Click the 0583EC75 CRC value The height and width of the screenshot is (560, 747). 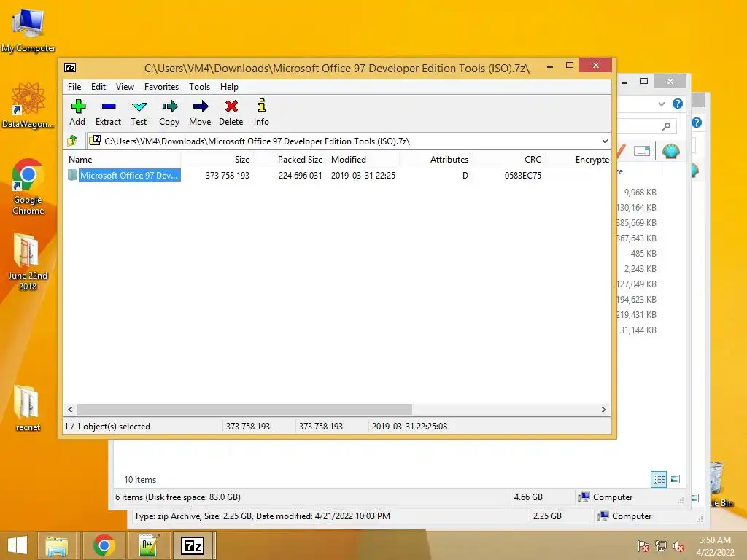tap(522, 175)
